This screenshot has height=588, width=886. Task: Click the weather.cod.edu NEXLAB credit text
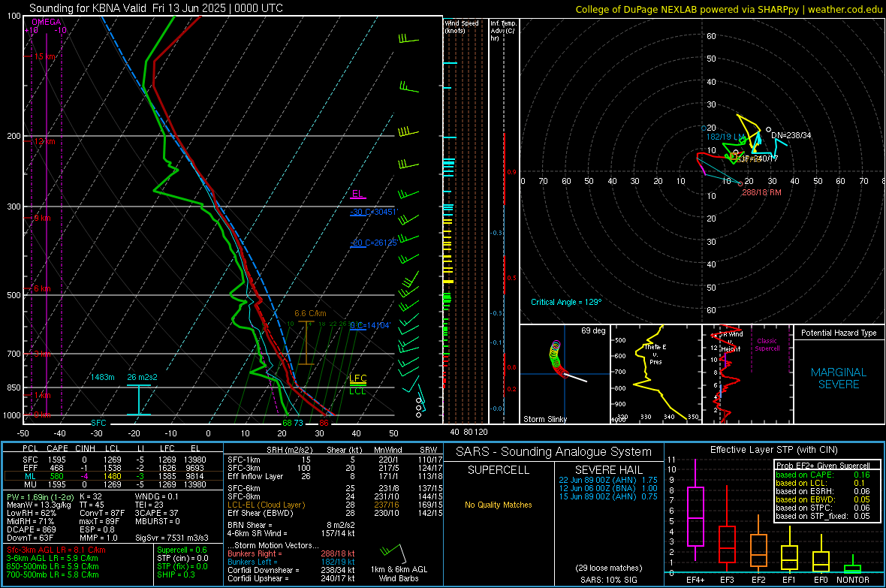(x=728, y=9)
